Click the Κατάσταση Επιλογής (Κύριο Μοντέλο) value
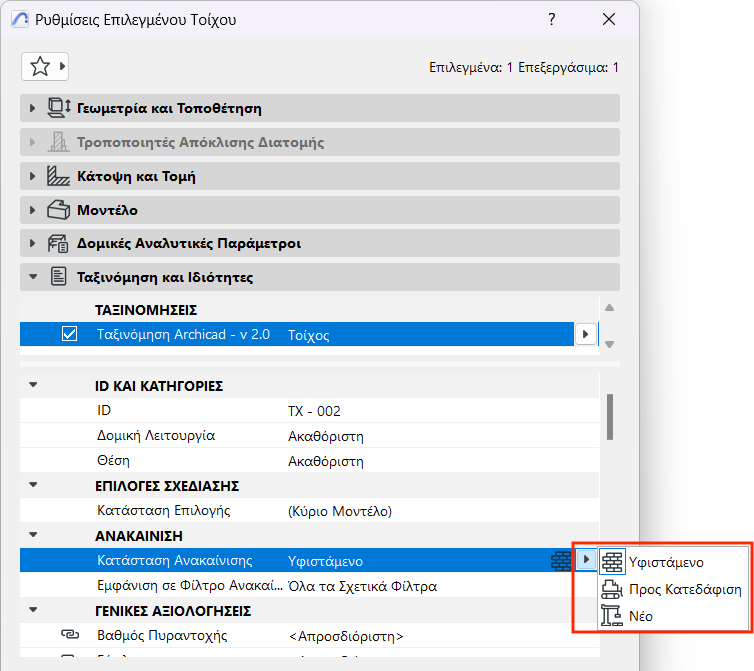Screen dimensions: 754x671 (339, 511)
